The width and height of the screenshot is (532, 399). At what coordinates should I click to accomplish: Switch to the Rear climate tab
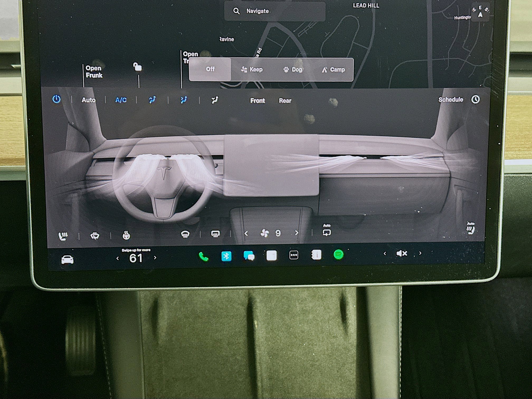click(x=285, y=100)
